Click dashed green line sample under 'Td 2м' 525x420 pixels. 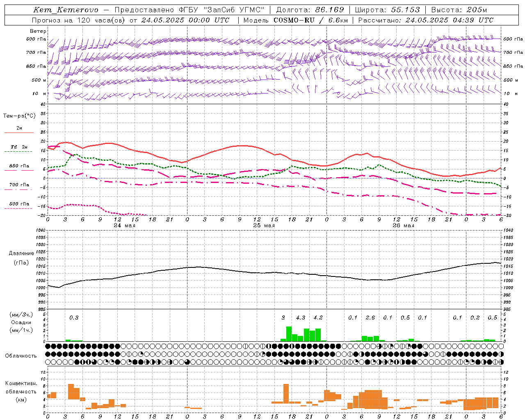click(18, 152)
